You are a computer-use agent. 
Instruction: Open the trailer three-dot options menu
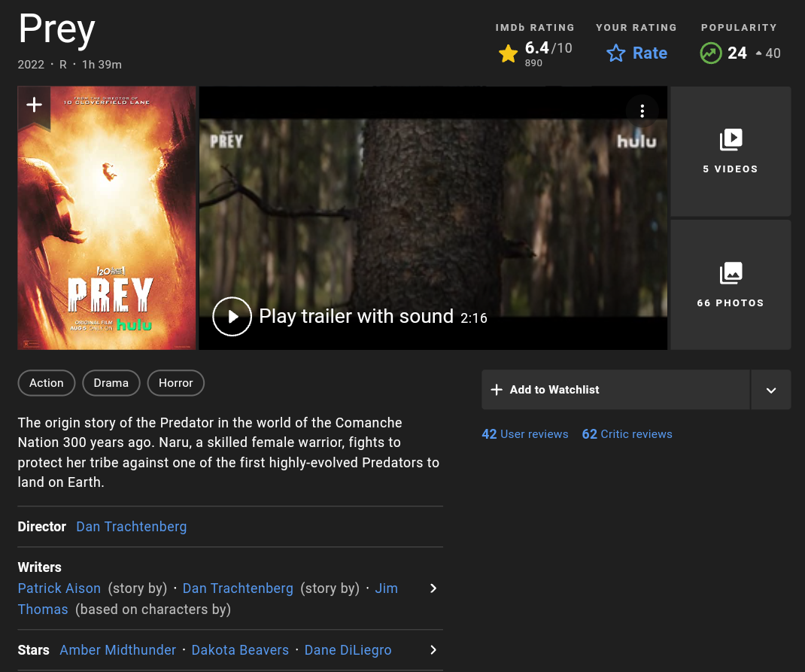[642, 111]
